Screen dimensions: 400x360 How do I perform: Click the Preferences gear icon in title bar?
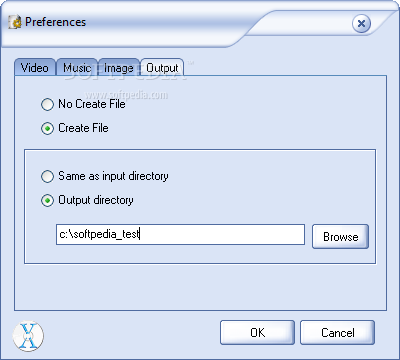[15, 22]
